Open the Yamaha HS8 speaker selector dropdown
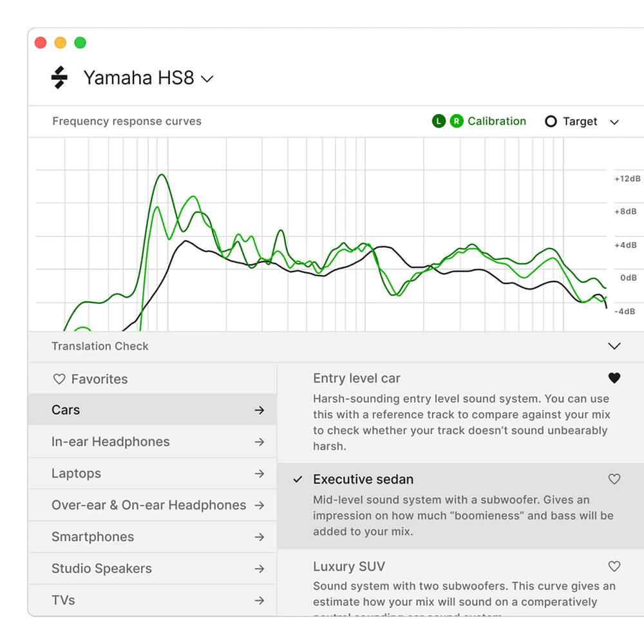 207,77
